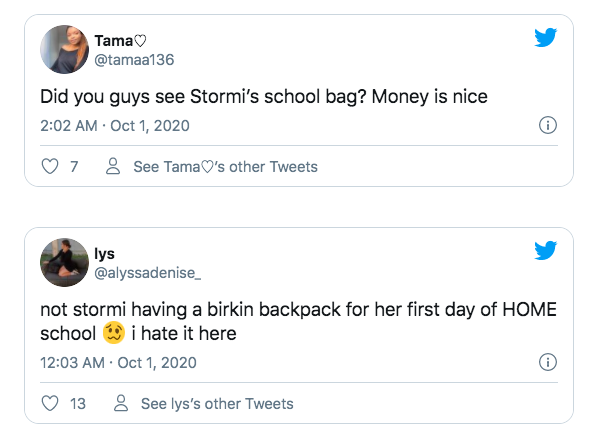
Task: Visit the @alyssadenise_ handle
Action: click(150, 272)
